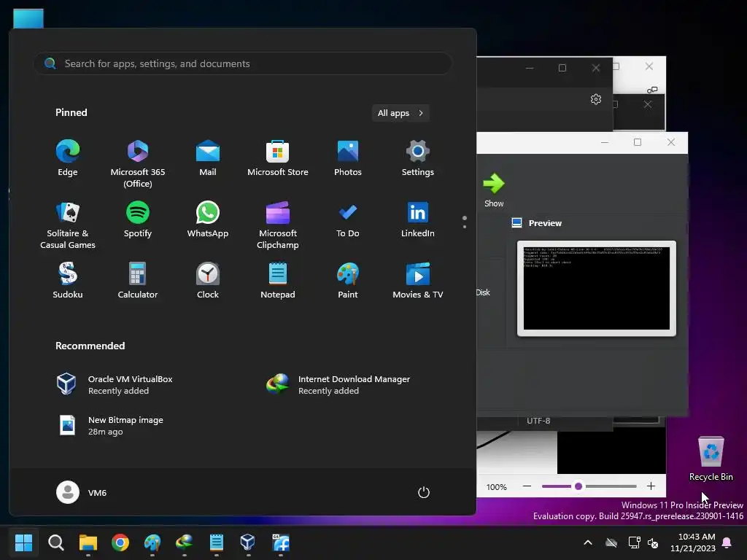Click the Start menu search box

click(243, 63)
